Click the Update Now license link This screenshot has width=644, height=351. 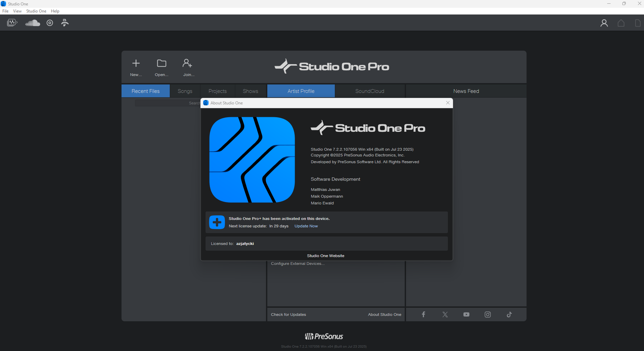pos(306,226)
